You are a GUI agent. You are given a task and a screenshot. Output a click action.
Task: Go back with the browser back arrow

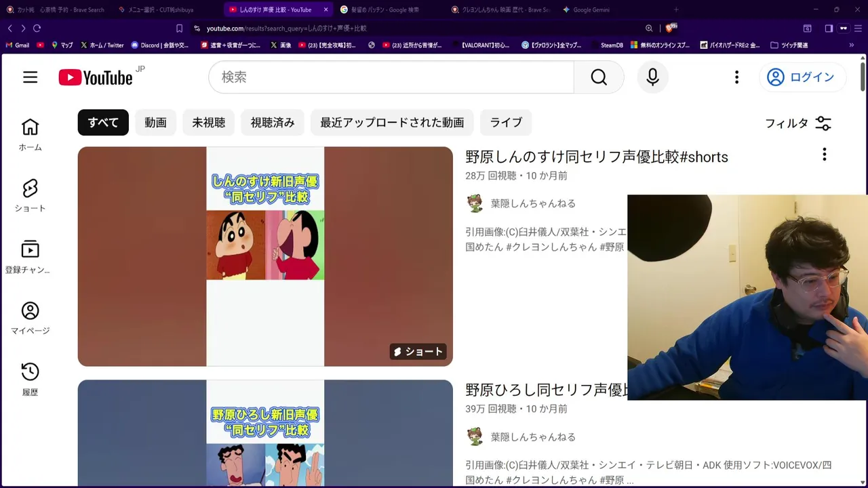tap(10, 28)
